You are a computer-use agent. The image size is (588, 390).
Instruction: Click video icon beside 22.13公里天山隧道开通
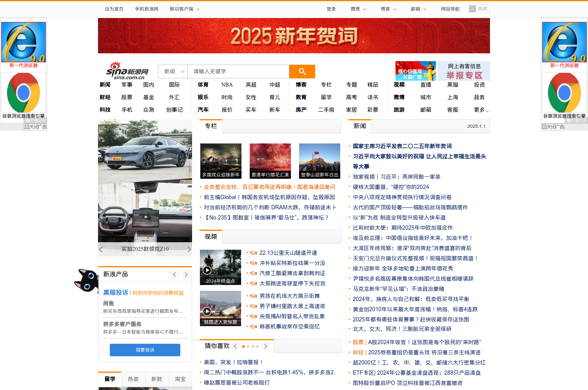(254, 253)
